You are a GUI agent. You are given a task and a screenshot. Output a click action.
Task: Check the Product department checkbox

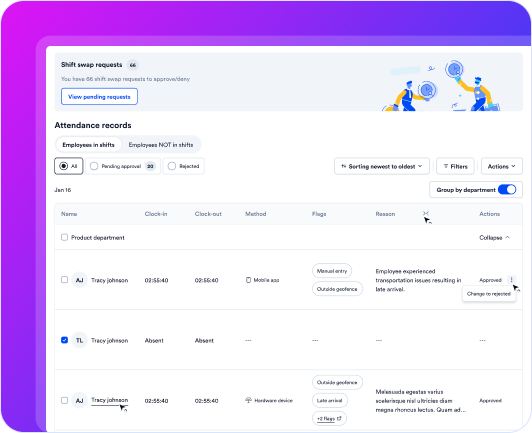tap(64, 237)
